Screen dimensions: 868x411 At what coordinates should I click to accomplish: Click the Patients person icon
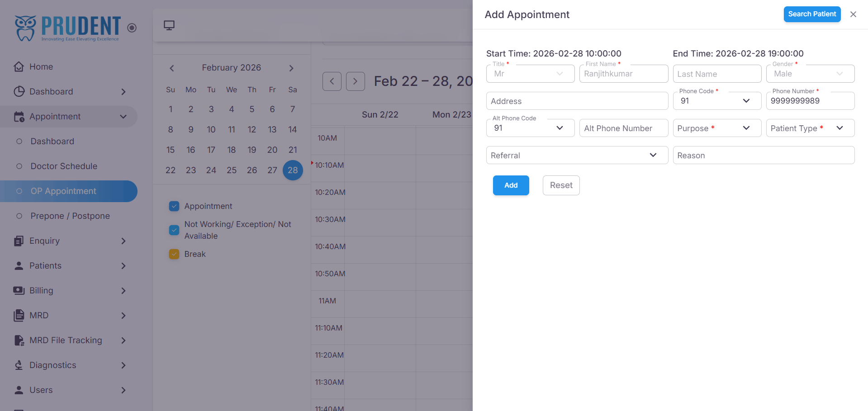[x=19, y=266]
